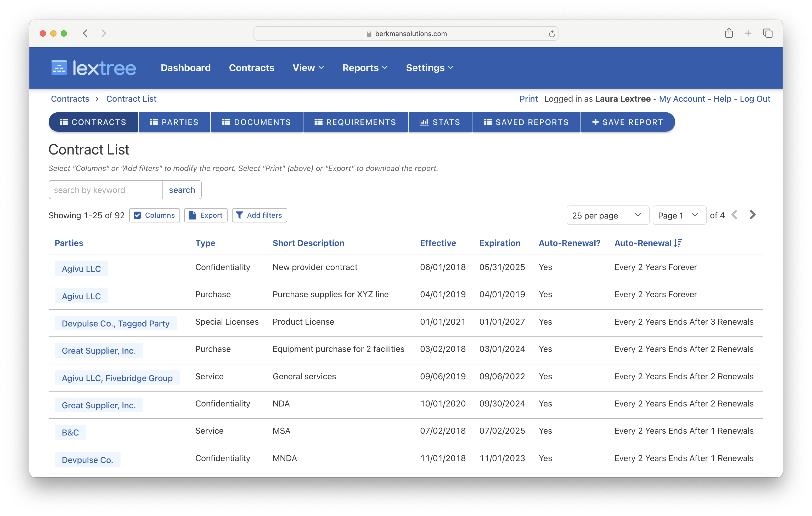Click the 'General services' description cell

click(x=304, y=376)
